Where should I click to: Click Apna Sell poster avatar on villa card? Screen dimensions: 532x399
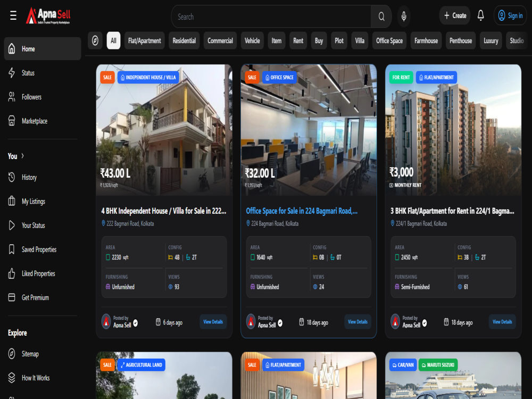click(106, 322)
